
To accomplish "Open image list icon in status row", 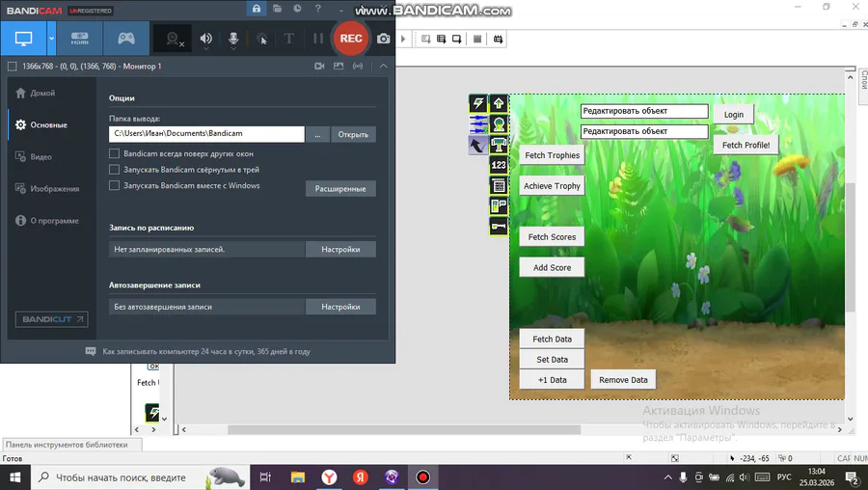I will tap(339, 66).
